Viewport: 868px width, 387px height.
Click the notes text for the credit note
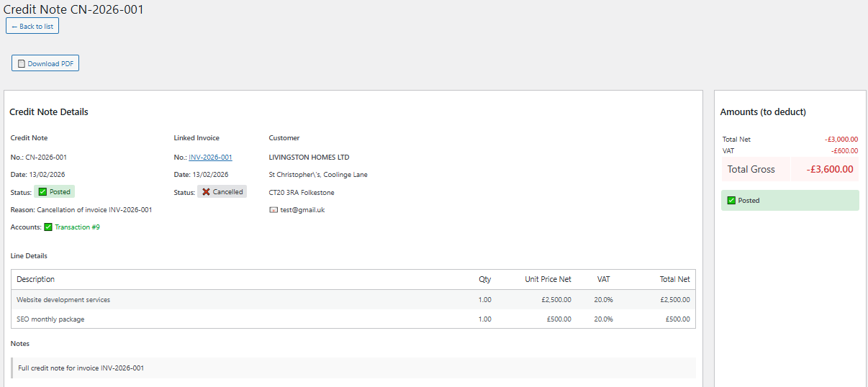pos(81,368)
